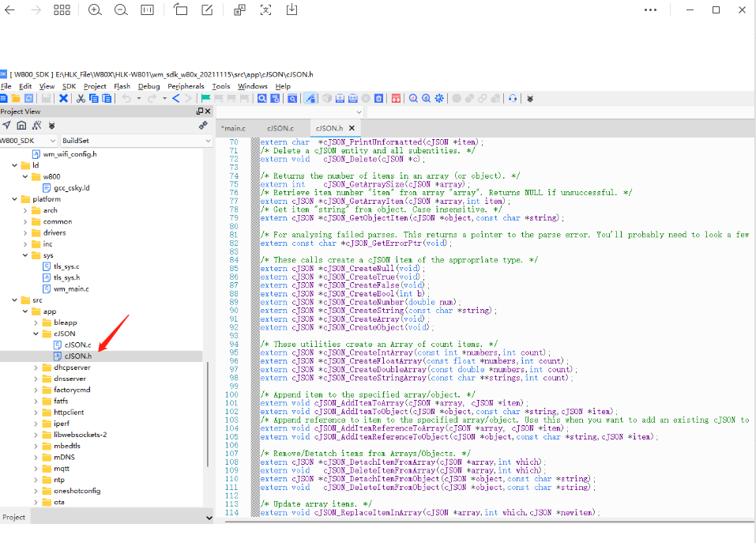
Task: Click the open folder toolbar icon
Action: click(16, 98)
